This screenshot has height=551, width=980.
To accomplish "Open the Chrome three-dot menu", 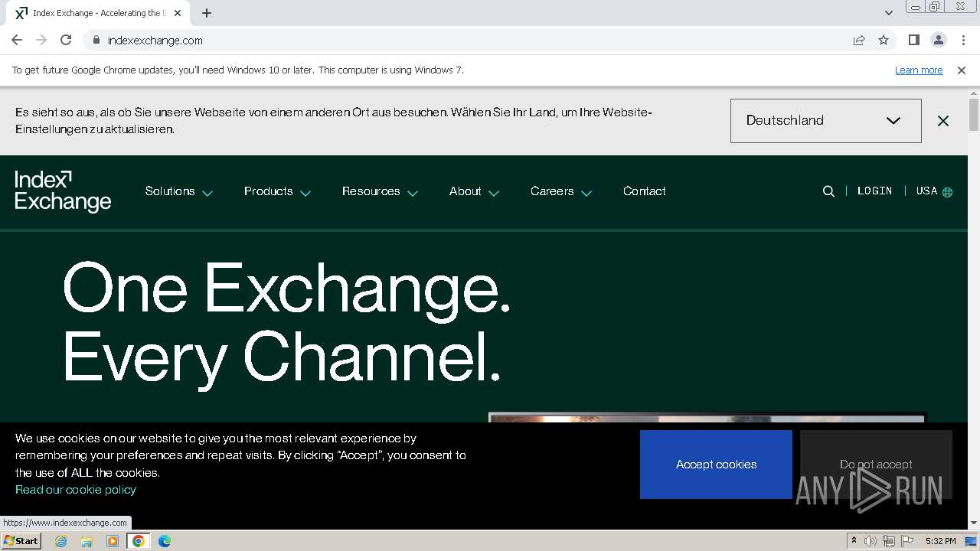I will click(963, 40).
